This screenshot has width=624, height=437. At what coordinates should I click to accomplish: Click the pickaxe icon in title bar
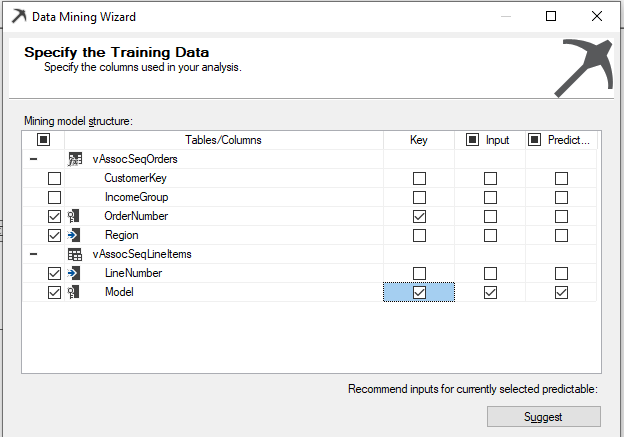[18, 17]
